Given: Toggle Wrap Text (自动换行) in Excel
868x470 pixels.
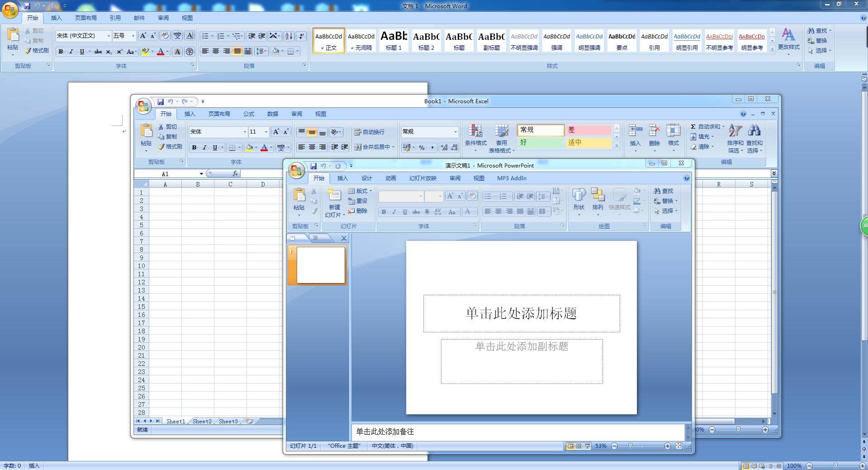Looking at the screenshot, I should coord(369,132).
